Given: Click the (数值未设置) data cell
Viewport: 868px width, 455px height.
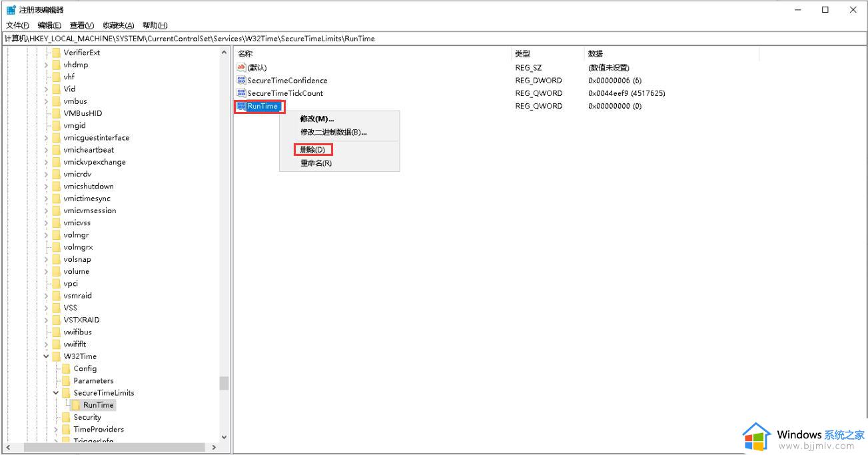Looking at the screenshot, I should (x=608, y=68).
